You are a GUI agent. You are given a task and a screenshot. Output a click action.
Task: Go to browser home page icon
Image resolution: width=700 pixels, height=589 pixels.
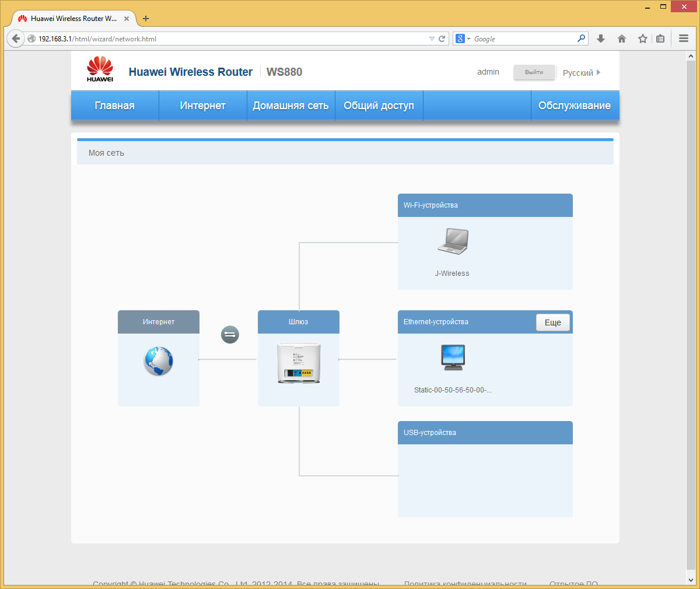[622, 38]
